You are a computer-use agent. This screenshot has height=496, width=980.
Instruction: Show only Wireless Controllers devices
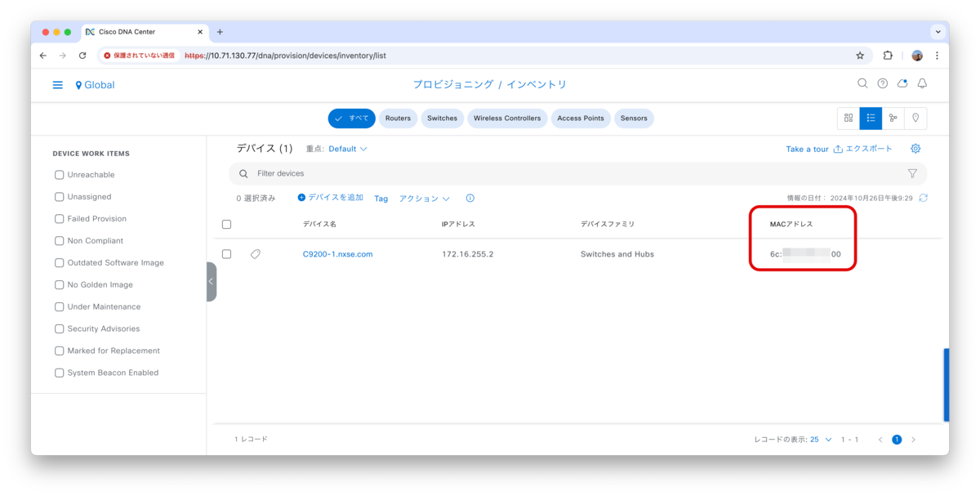coord(509,118)
